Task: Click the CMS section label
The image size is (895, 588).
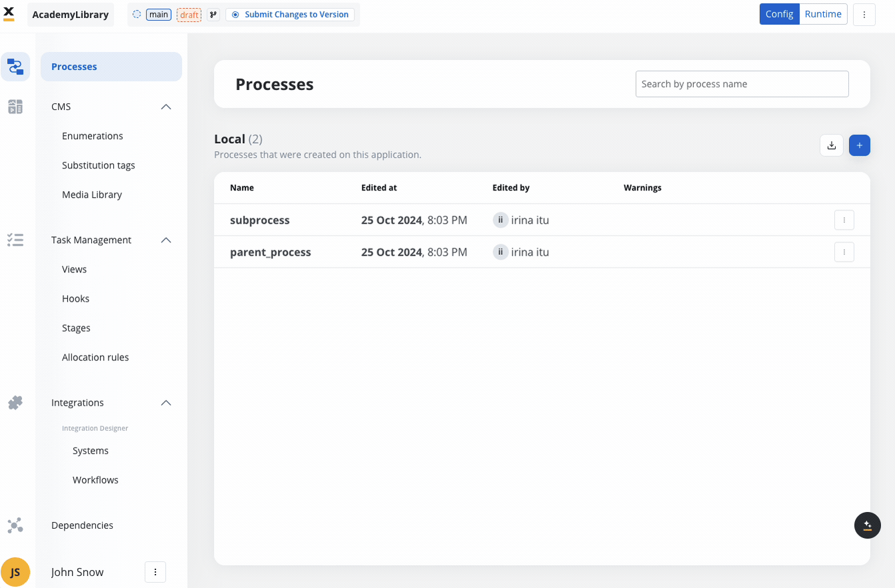Action: 61,107
